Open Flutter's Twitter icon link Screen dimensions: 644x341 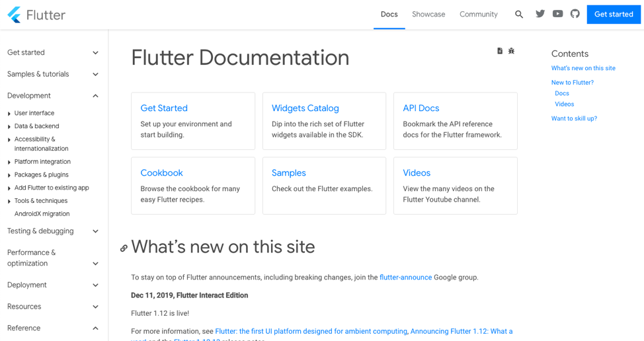pyautogui.click(x=540, y=14)
